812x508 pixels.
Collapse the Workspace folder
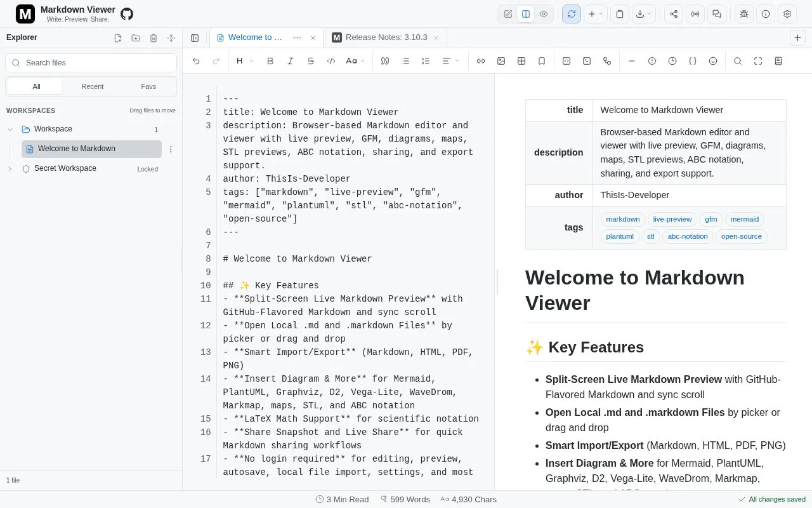tap(10, 130)
